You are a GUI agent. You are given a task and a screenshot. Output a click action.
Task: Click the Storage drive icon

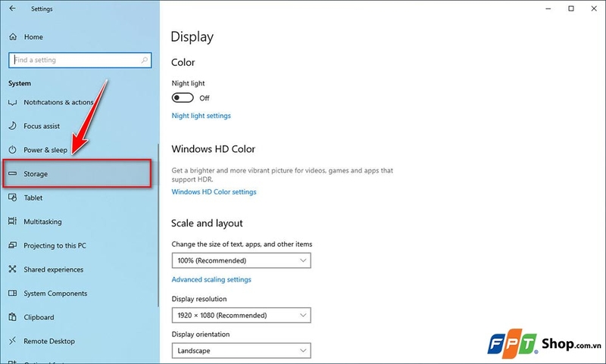12,174
